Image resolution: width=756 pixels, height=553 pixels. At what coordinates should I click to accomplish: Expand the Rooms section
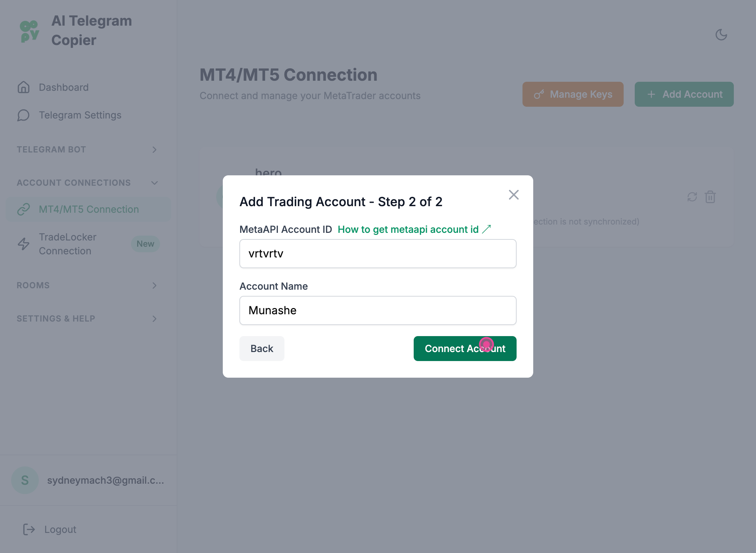(x=155, y=286)
